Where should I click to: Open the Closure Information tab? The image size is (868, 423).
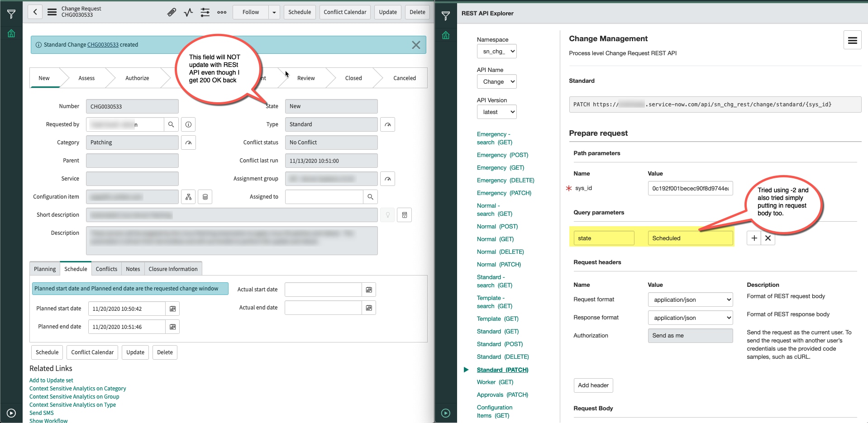173,269
